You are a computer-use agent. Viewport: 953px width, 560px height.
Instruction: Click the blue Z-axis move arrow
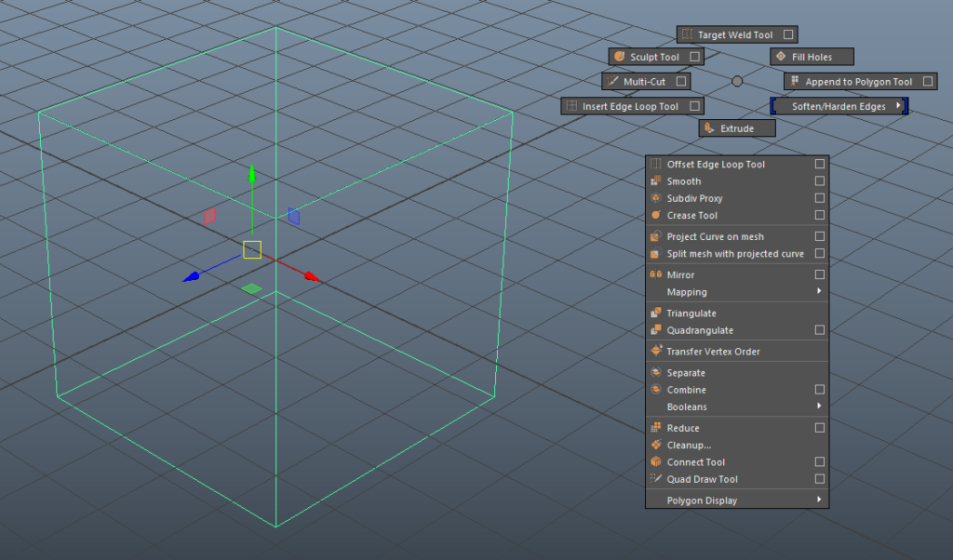[192, 276]
